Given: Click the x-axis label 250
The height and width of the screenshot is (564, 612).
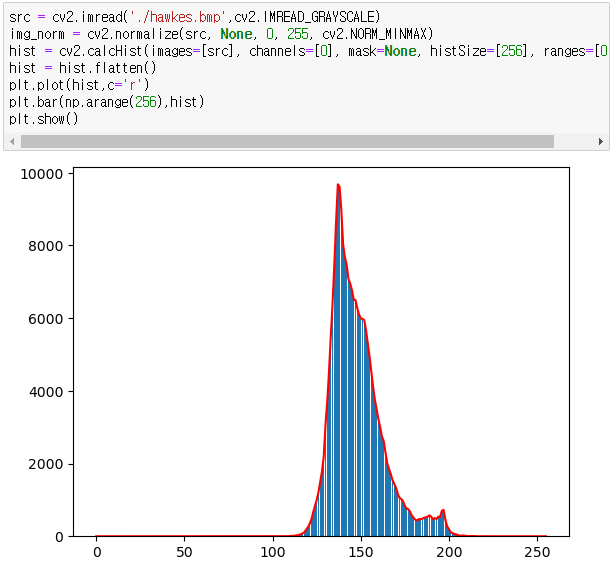Looking at the screenshot, I should point(537,552).
